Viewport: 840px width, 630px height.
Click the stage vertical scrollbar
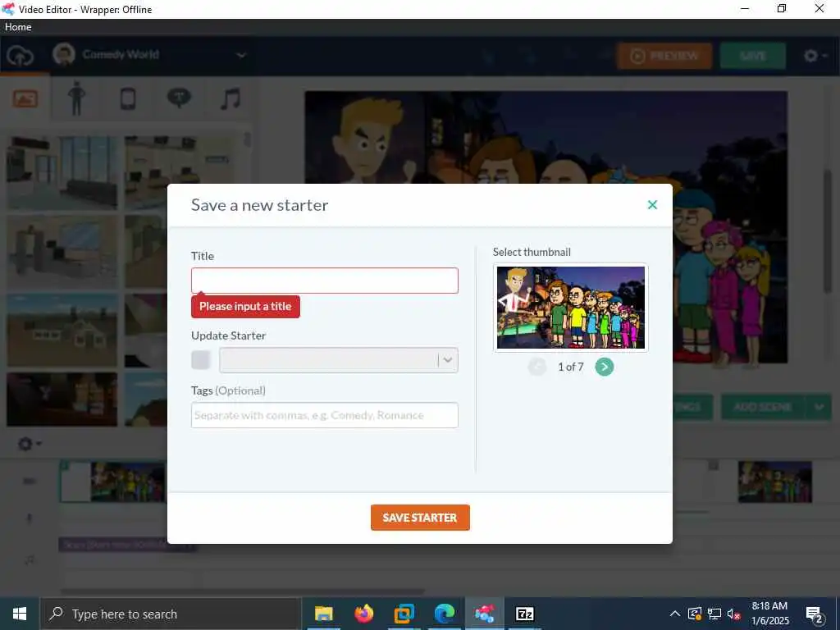coord(828,231)
